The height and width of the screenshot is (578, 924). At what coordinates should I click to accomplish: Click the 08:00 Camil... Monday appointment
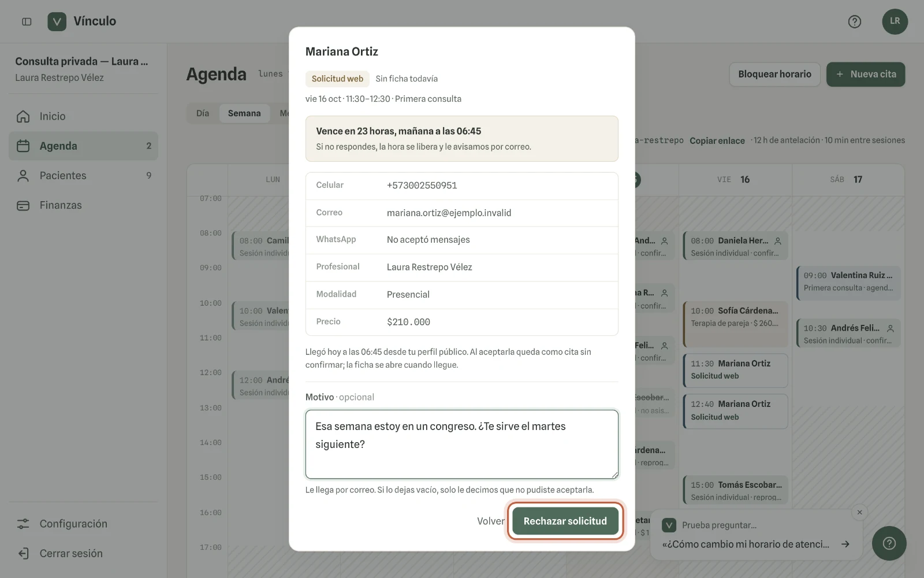[x=260, y=247]
